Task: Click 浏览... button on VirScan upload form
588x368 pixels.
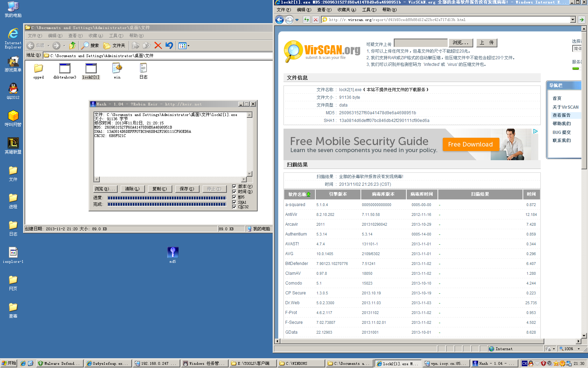Action: click(461, 43)
